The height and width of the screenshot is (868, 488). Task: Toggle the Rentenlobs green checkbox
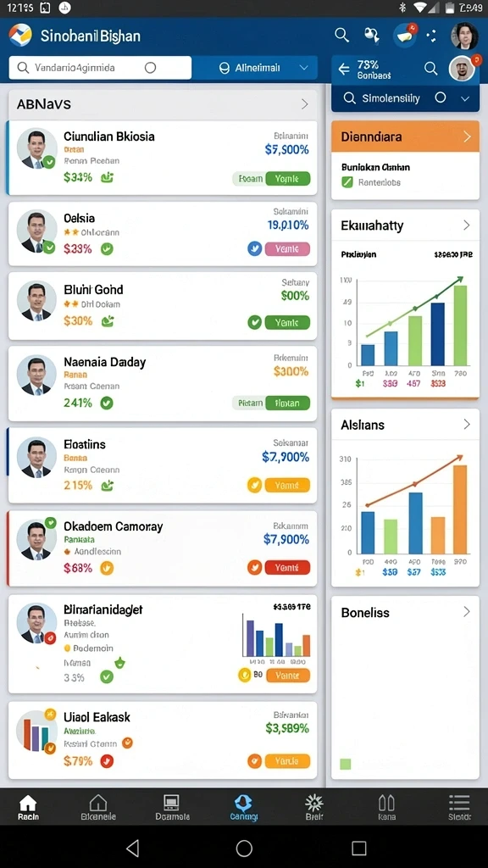coord(347,182)
